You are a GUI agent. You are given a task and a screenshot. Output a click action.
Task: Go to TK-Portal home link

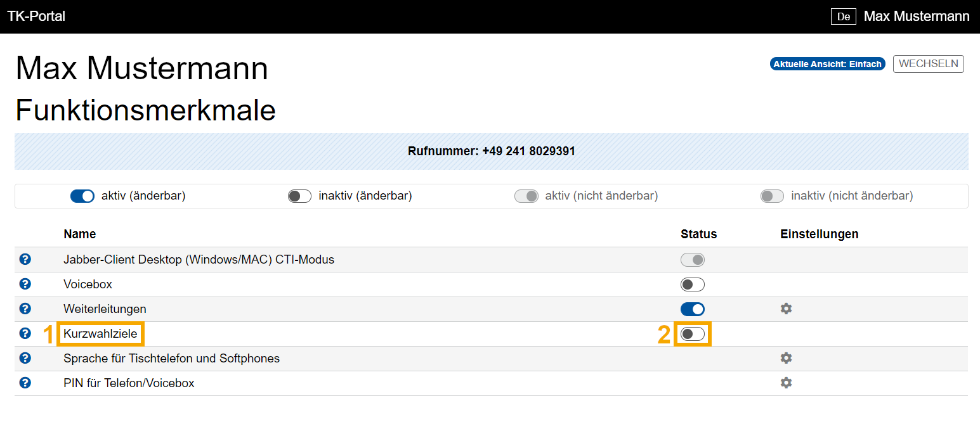tap(36, 16)
